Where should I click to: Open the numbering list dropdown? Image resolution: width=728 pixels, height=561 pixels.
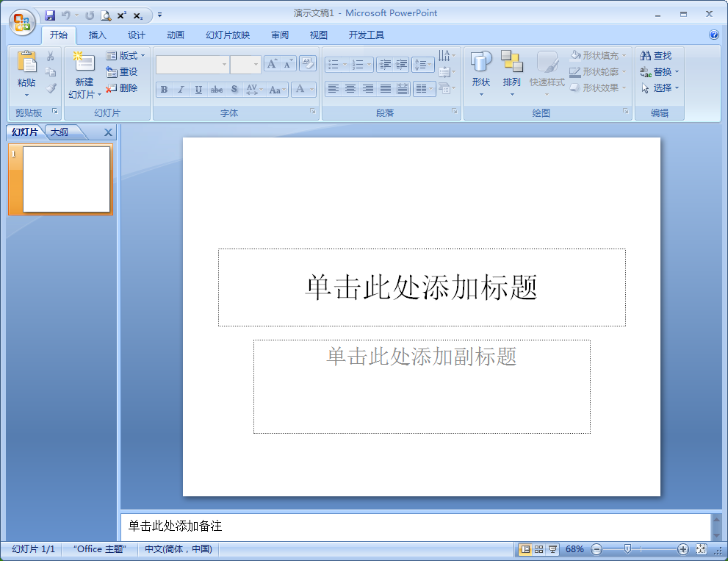tap(369, 64)
